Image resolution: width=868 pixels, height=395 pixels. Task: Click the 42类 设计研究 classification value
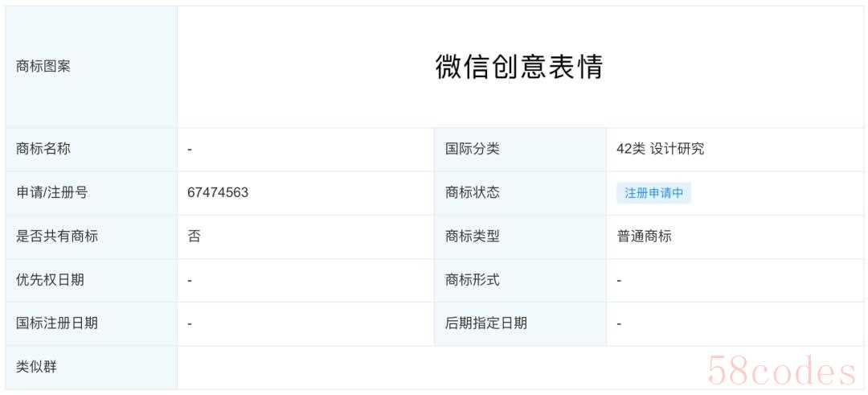click(x=661, y=149)
